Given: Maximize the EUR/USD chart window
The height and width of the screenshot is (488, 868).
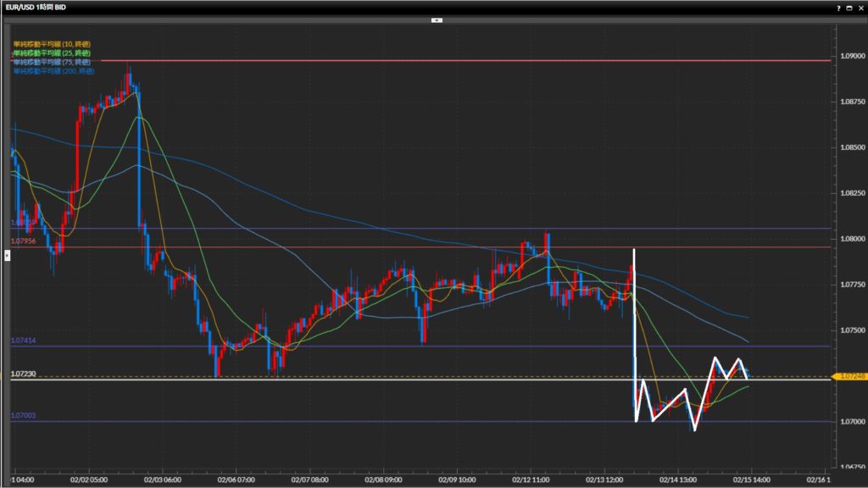Looking at the screenshot, I should click(849, 7).
